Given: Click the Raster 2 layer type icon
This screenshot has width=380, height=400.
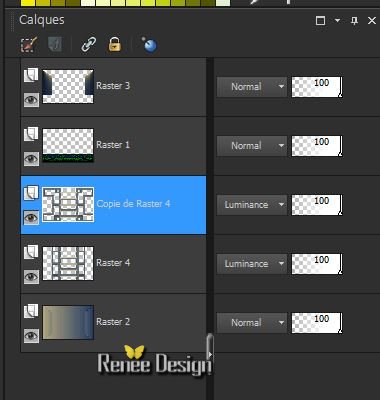Looking at the screenshot, I should pyautogui.click(x=31, y=311).
